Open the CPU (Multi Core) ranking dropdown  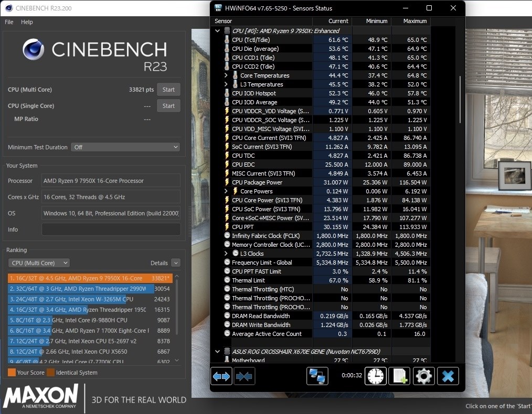(x=39, y=263)
